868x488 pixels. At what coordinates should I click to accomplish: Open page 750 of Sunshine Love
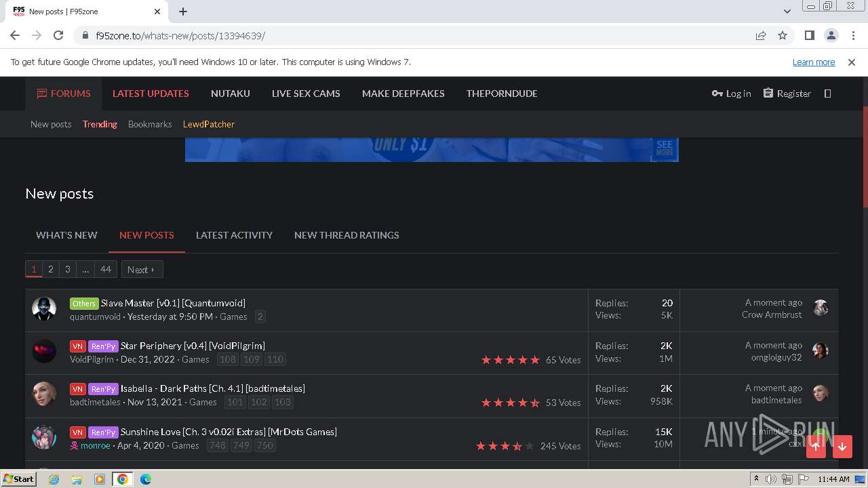coord(265,445)
